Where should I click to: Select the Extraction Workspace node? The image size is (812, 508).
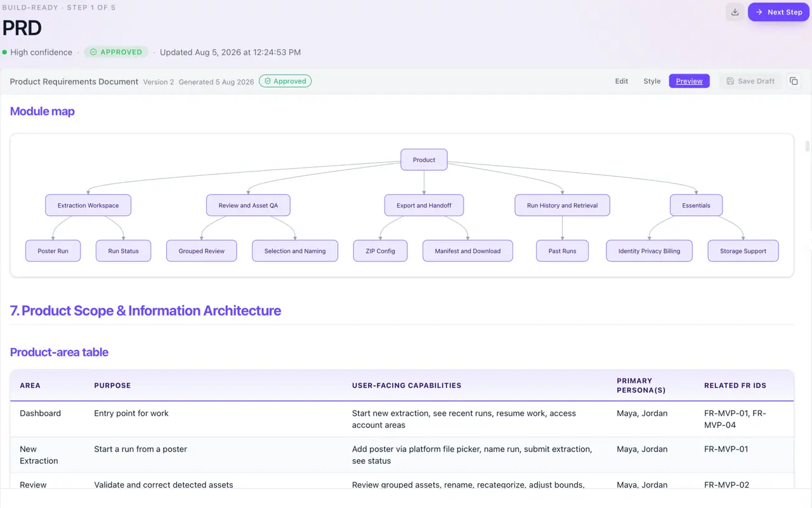pos(88,205)
